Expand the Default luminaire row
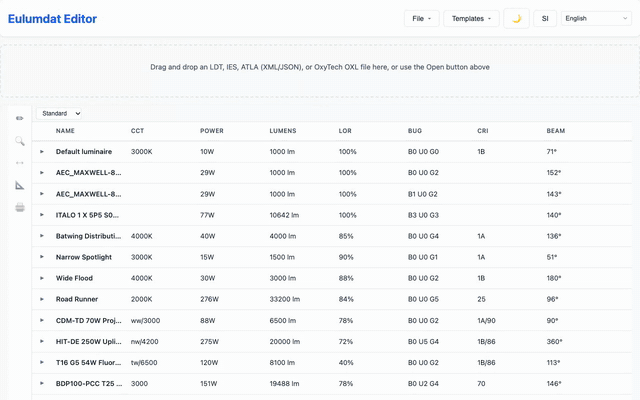The height and width of the screenshot is (400, 640). point(42,152)
